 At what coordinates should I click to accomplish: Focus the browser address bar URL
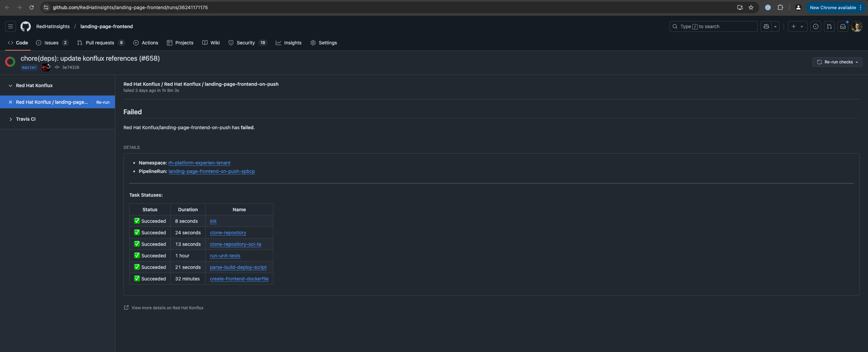pos(130,7)
